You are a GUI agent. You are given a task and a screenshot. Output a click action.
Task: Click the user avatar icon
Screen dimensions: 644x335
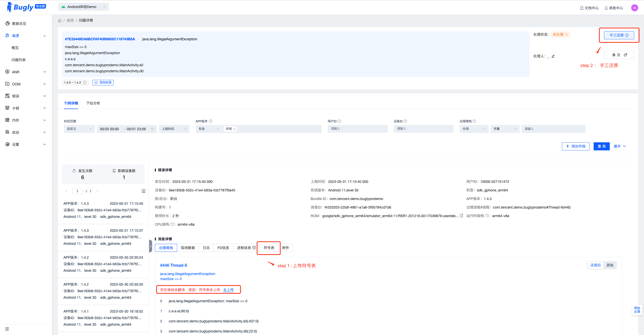[634, 8]
